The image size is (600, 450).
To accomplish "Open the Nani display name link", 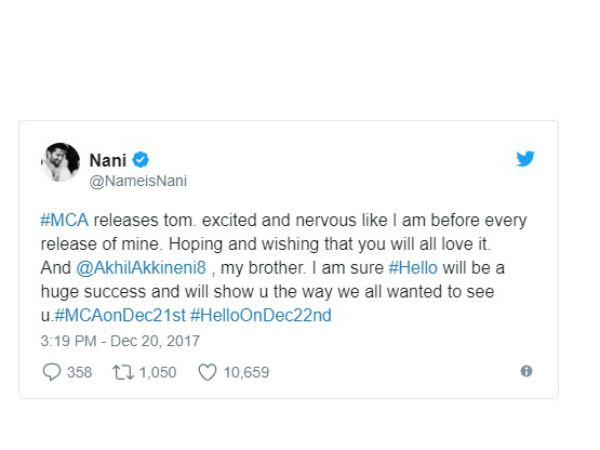I will pos(109,159).
